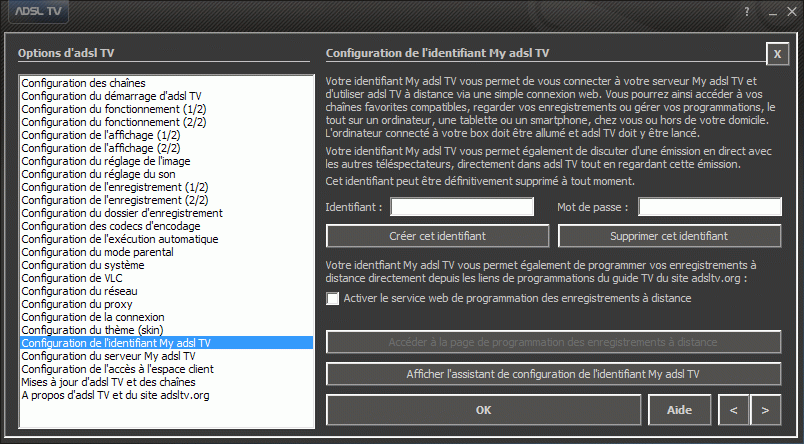Viewport: 804px width, 444px height.
Task: Click Créer cet identifiant button
Action: (x=437, y=236)
